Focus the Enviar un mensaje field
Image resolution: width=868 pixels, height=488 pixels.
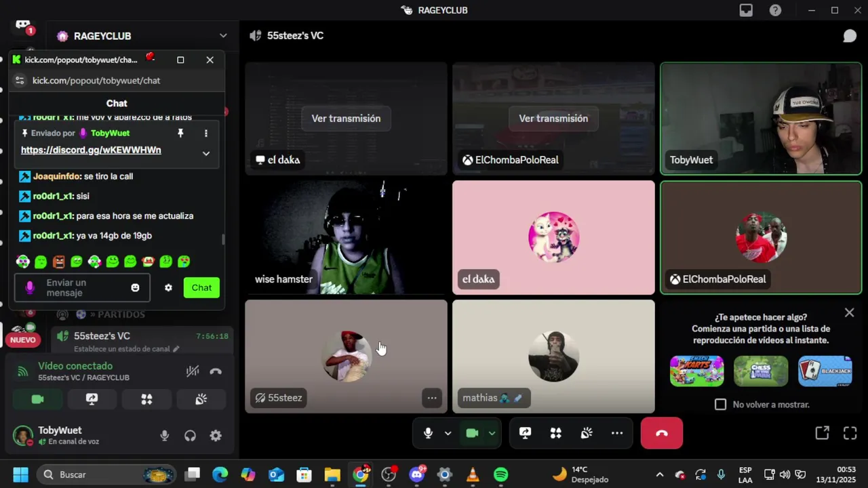(82, 287)
